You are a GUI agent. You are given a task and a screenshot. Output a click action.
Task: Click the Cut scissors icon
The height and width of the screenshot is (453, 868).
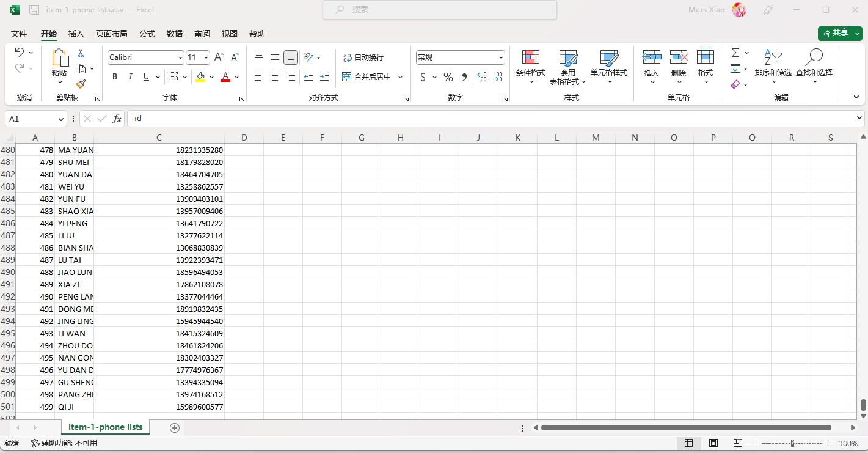pyautogui.click(x=81, y=54)
